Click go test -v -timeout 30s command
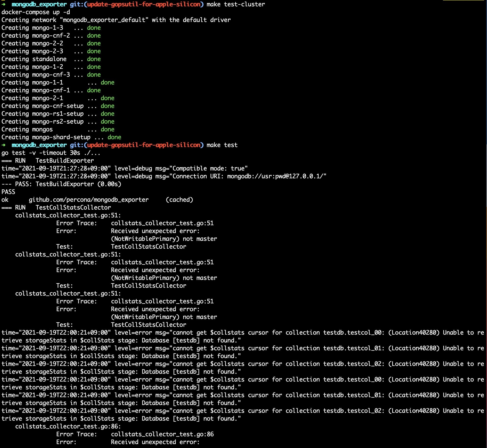The height and width of the screenshot is (448, 487). coord(51,153)
